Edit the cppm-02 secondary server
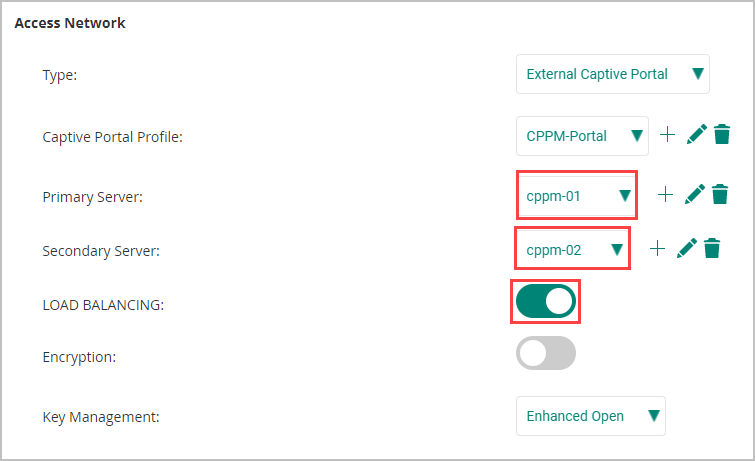Viewport: 755px width, 461px height. click(687, 249)
